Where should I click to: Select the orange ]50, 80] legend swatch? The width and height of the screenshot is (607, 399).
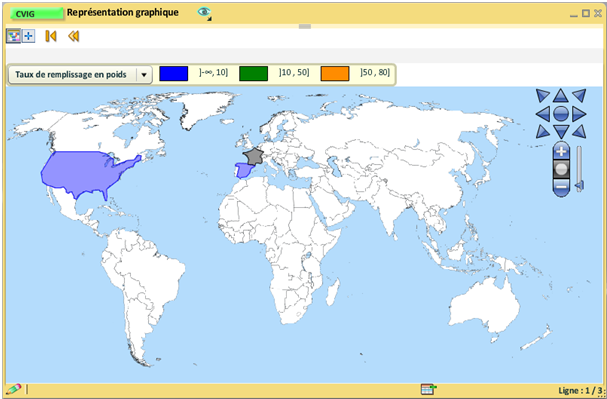pos(335,74)
